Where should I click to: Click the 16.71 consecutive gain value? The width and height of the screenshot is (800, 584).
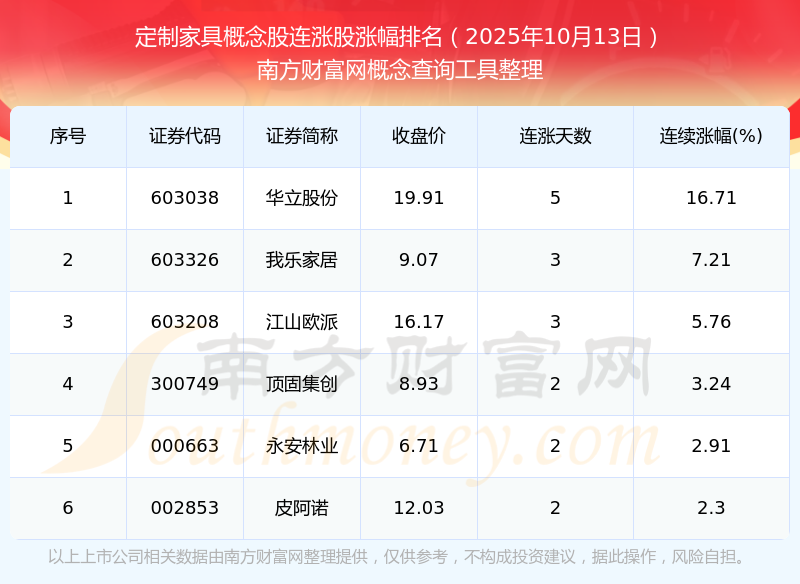point(711,198)
